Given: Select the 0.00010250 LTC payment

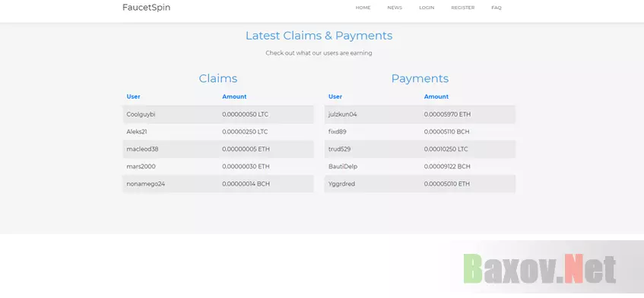Looking at the screenshot, I should tap(446, 150).
